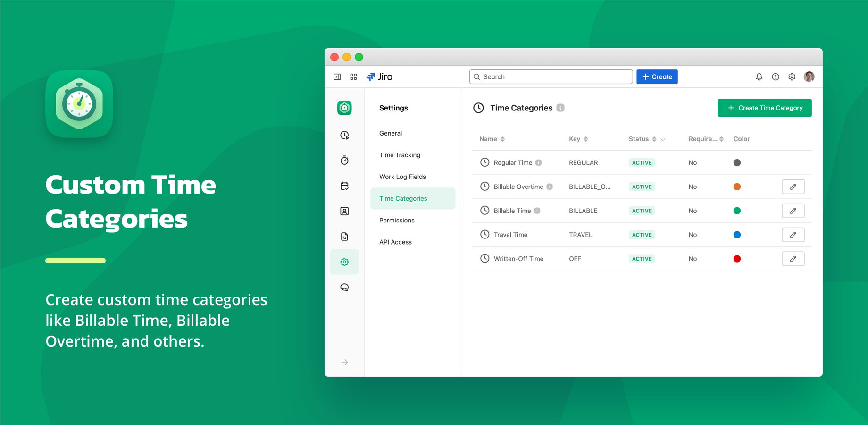Open Permissions settings
Viewport: 868px width, 425px height.
397,220
